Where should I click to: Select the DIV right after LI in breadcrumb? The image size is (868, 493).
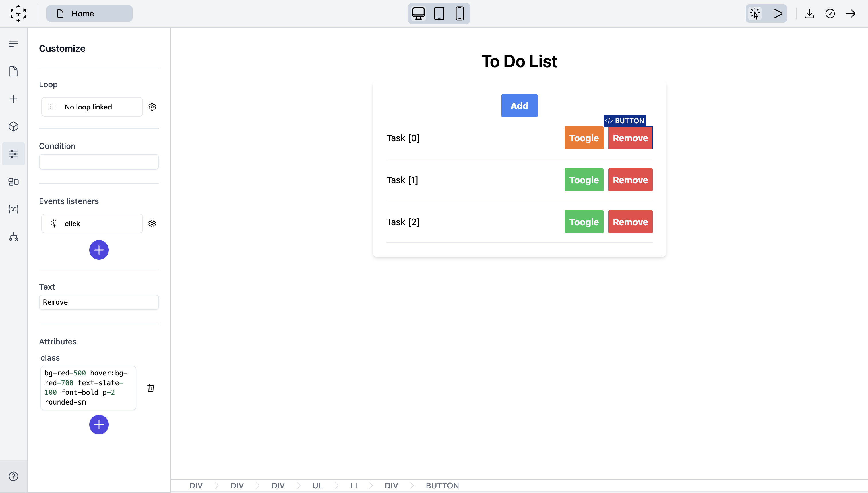pyautogui.click(x=392, y=486)
